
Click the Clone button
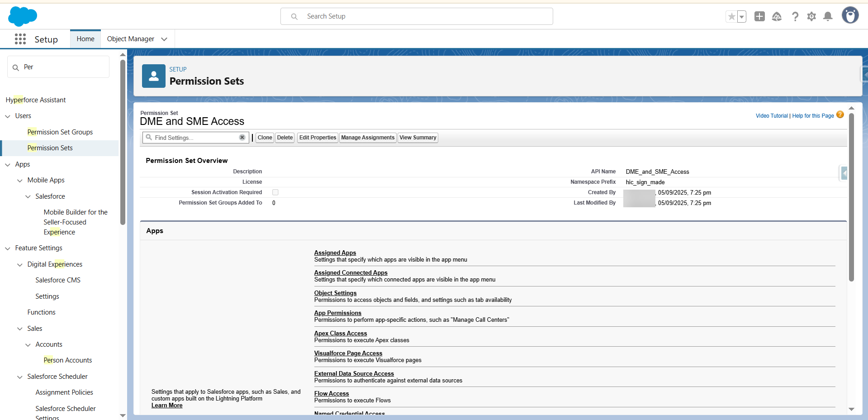pos(265,138)
